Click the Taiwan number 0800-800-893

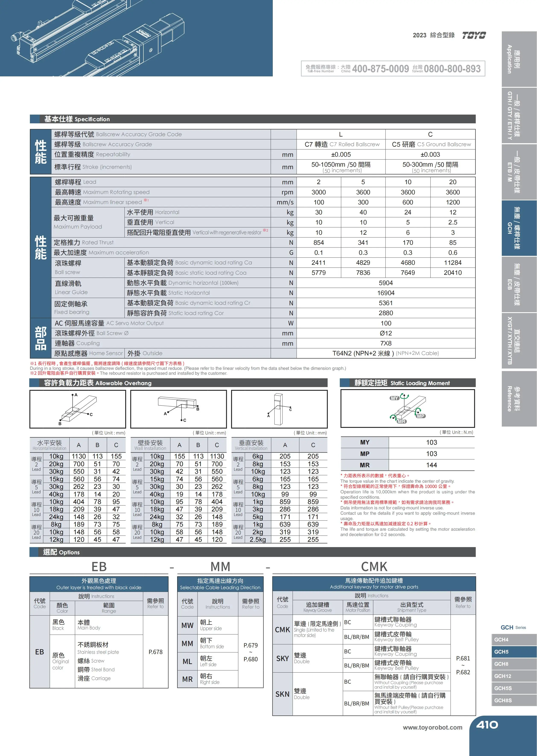point(452,69)
